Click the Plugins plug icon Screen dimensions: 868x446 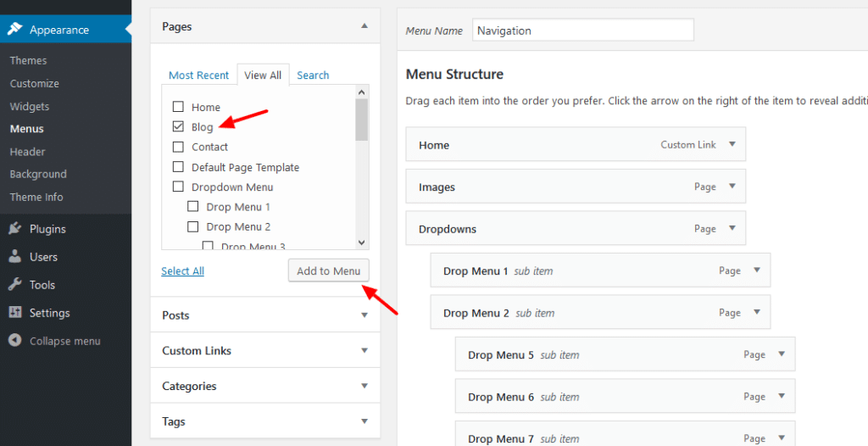click(15, 229)
